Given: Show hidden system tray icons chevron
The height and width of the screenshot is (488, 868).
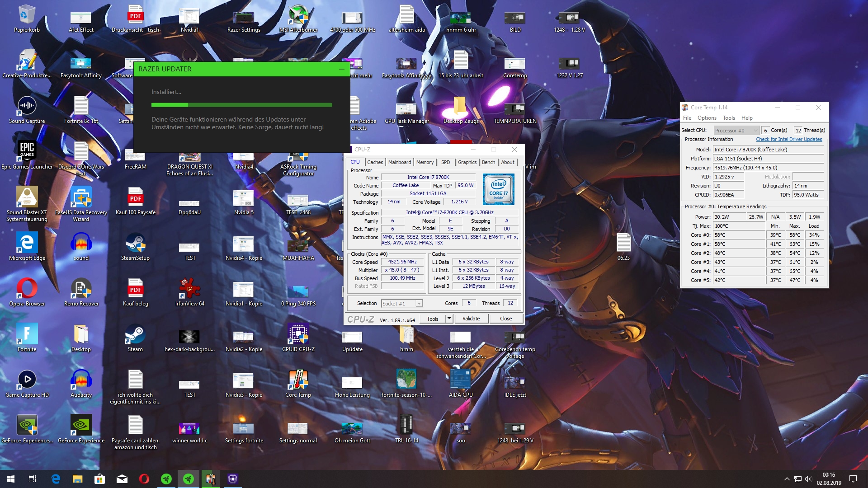Looking at the screenshot, I should [x=787, y=479].
